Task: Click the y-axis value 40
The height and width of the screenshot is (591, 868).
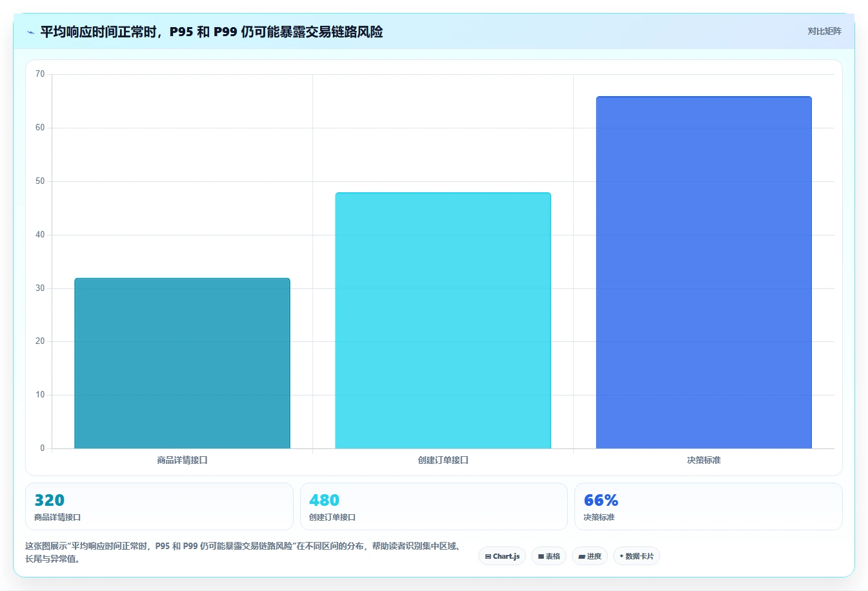Action: pos(40,235)
